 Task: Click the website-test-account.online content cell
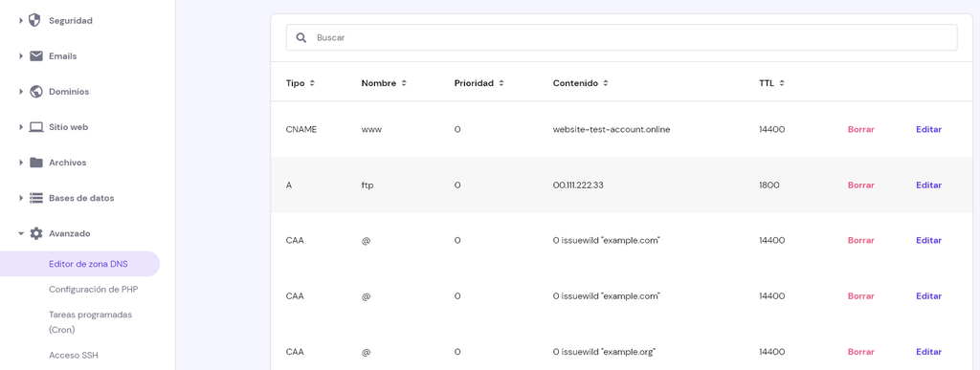[612, 130]
